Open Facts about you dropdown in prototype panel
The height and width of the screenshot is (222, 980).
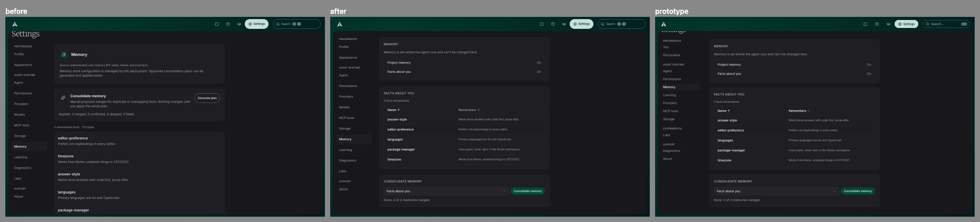point(776,191)
